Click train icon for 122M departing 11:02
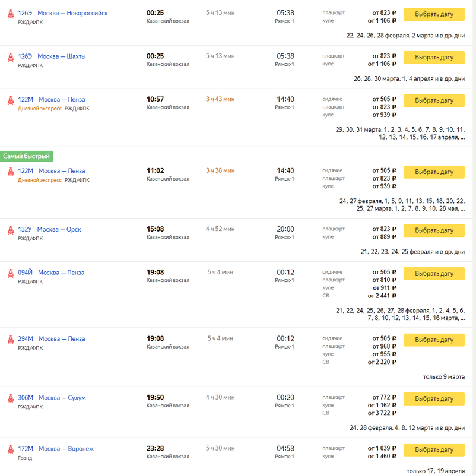This screenshot has width=476, height=475. (x=11, y=172)
